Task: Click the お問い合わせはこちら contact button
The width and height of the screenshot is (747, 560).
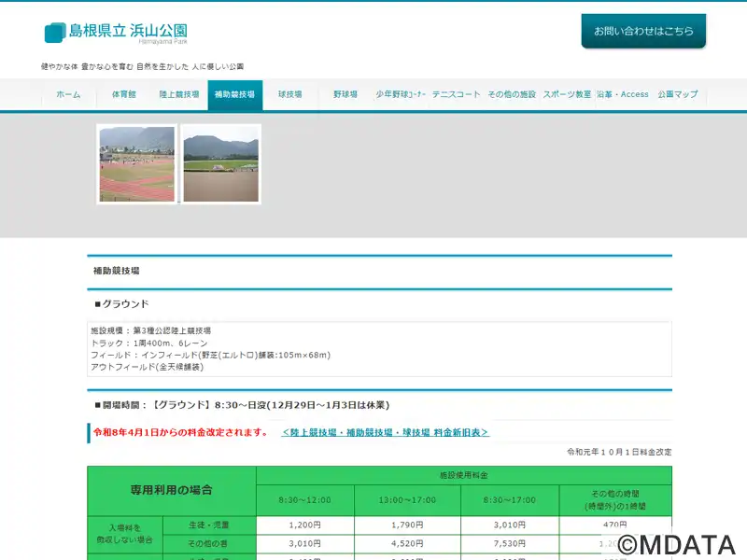Action: click(643, 31)
